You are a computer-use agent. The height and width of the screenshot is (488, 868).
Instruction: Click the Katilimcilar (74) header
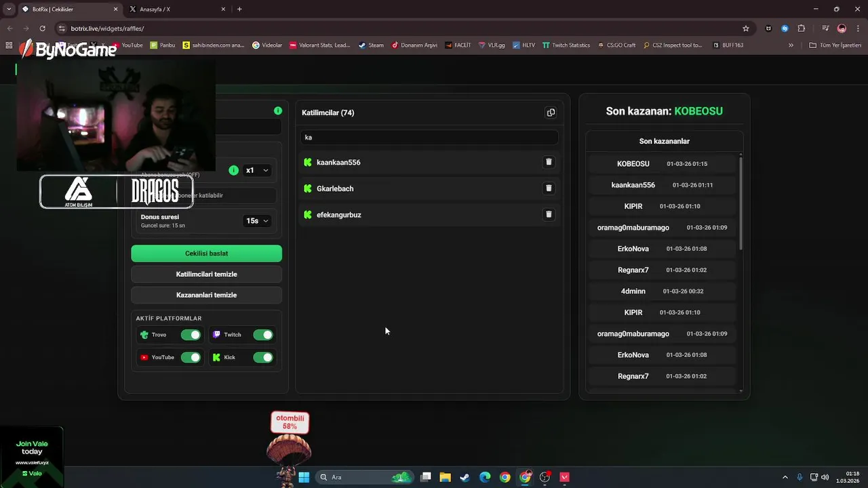click(x=328, y=113)
